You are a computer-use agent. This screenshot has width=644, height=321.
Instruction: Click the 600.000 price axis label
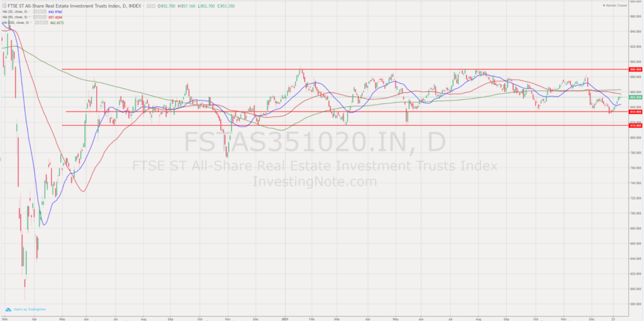click(635, 289)
